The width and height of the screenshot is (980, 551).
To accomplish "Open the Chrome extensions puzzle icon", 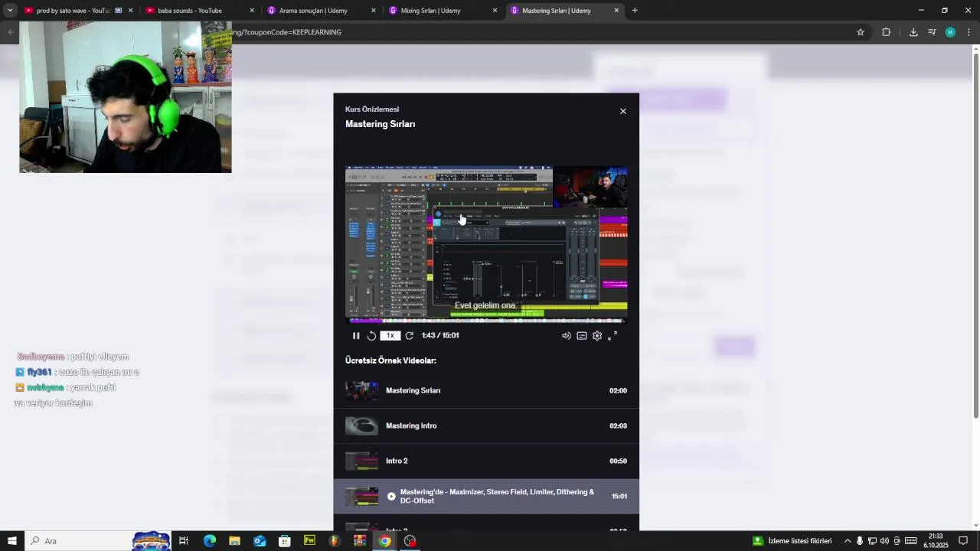I will [x=887, y=32].
